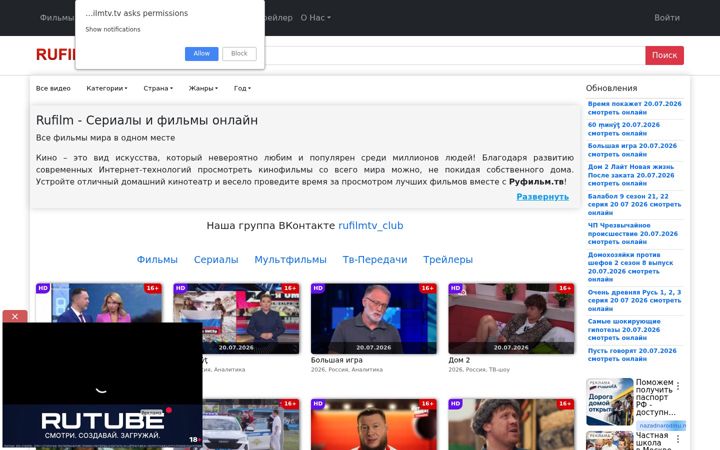Open the ad menu beside the passport ad

pos(678,386)
